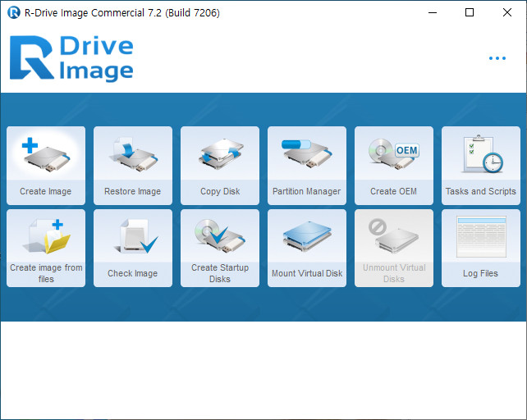Run the Check Image tool

point(133,248)
